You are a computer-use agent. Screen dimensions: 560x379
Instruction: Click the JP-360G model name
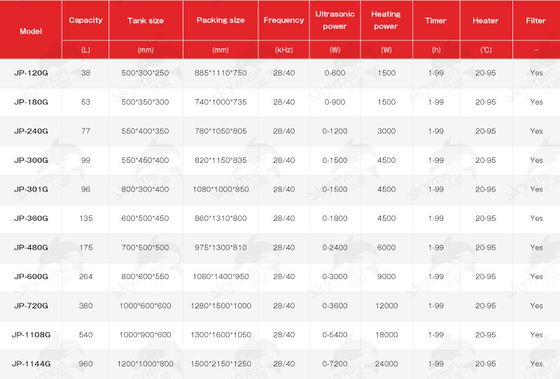(x=31, y=218)
